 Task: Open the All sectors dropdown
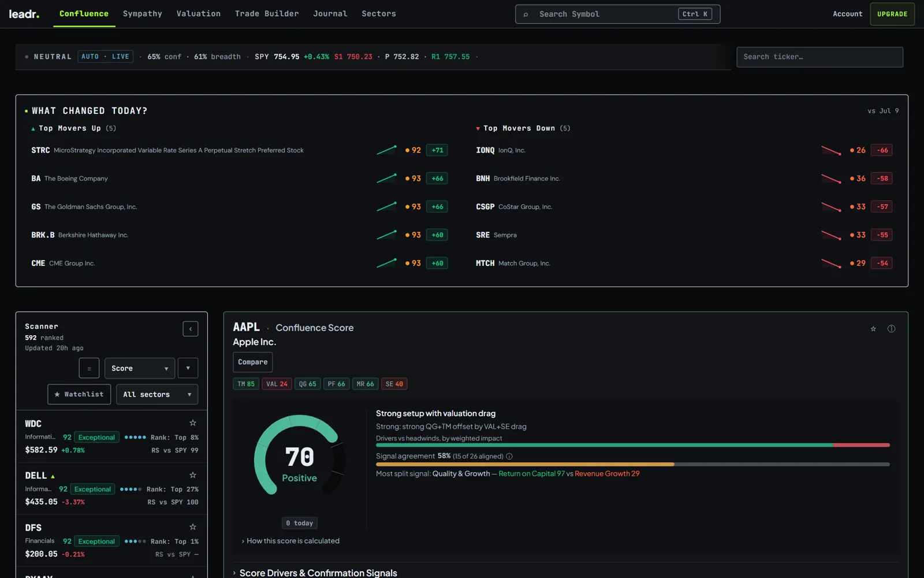157,394
